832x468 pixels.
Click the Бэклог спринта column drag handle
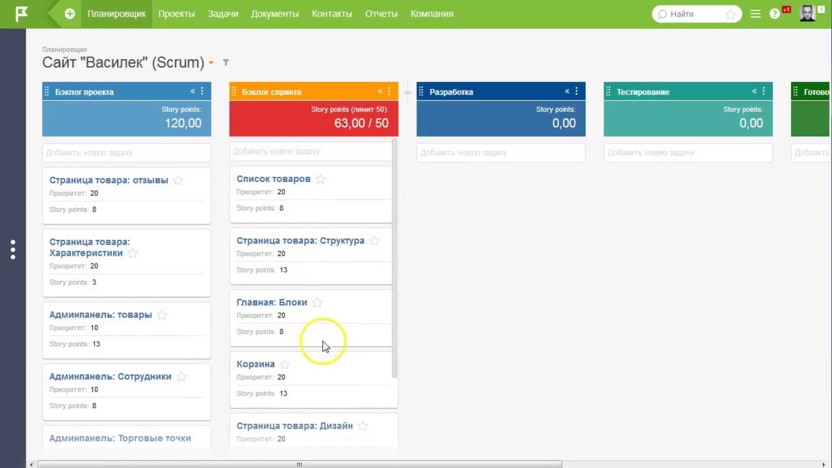click(x=234, y=91)
